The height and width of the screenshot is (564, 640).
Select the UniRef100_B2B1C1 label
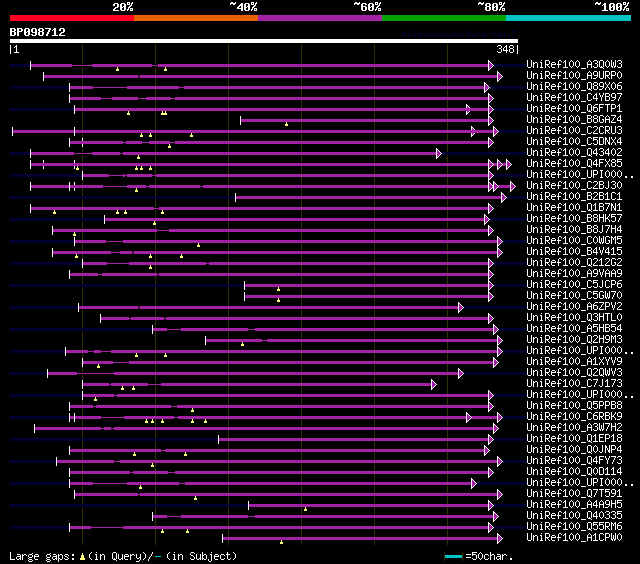574,197
